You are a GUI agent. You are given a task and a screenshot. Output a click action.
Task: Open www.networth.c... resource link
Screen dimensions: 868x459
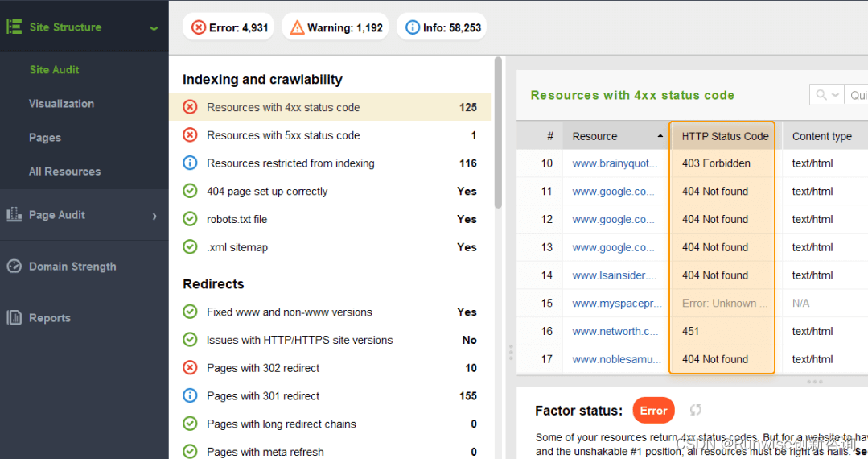615,332
